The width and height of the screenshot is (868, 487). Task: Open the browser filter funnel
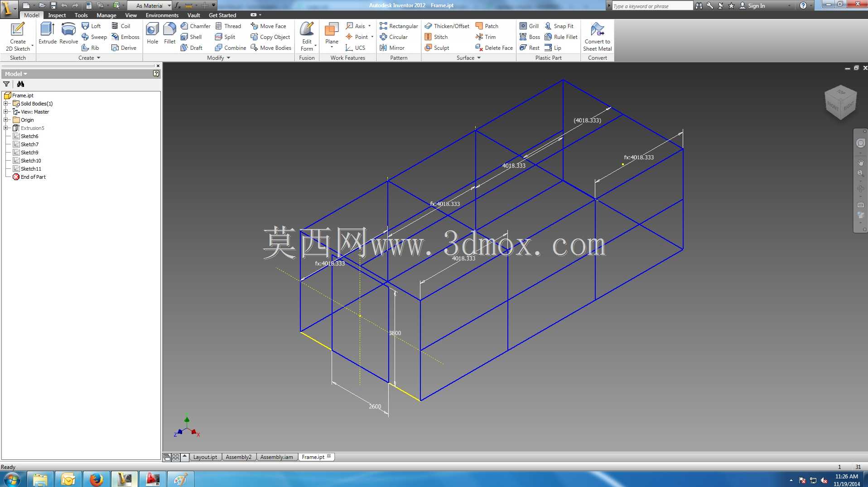coord(6,84)
